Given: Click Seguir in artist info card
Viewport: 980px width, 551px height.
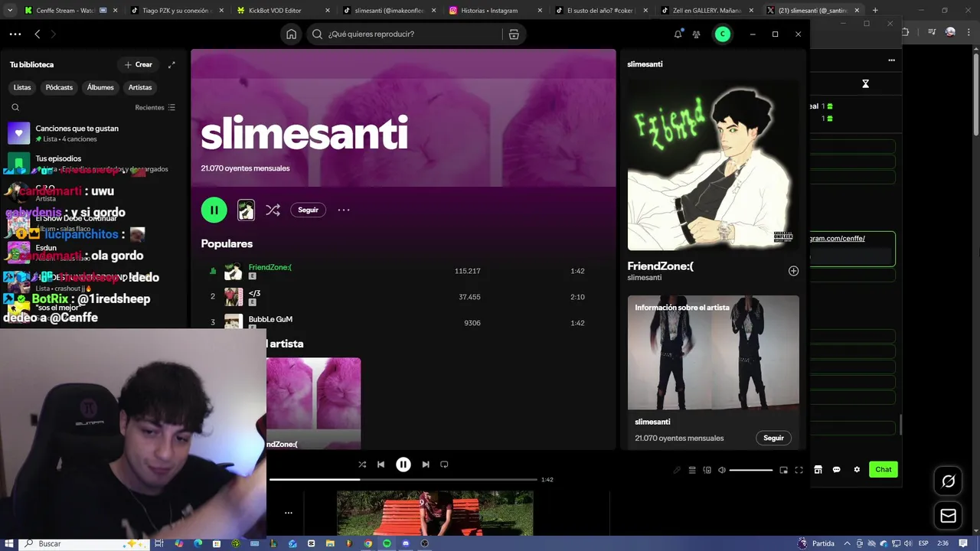Looking at the screenshot, I should pos(773,438).
